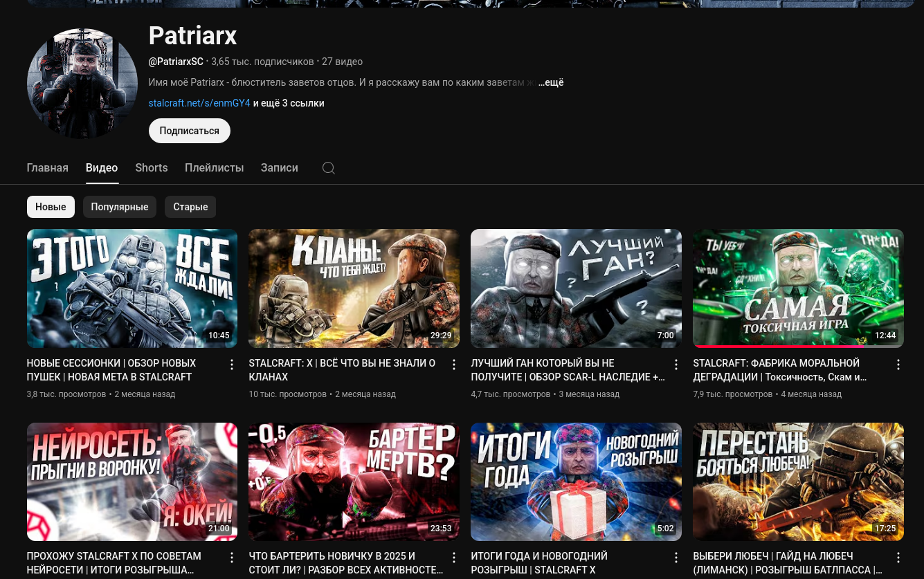Click title ПРОХОЖУ STALCRAFT X ПО СОВЕТАМ НЕЙРОСЕТИ
Screen dimensions: 924x579
coord(114,563)
